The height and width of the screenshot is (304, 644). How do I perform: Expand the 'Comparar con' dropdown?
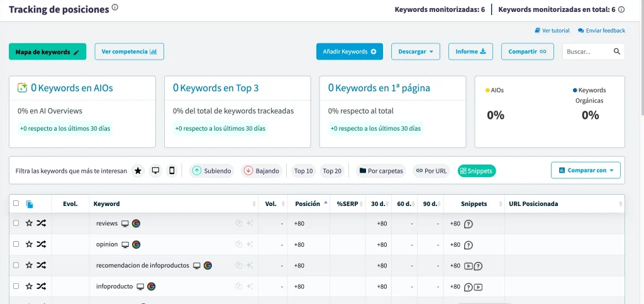coord(586,170)
